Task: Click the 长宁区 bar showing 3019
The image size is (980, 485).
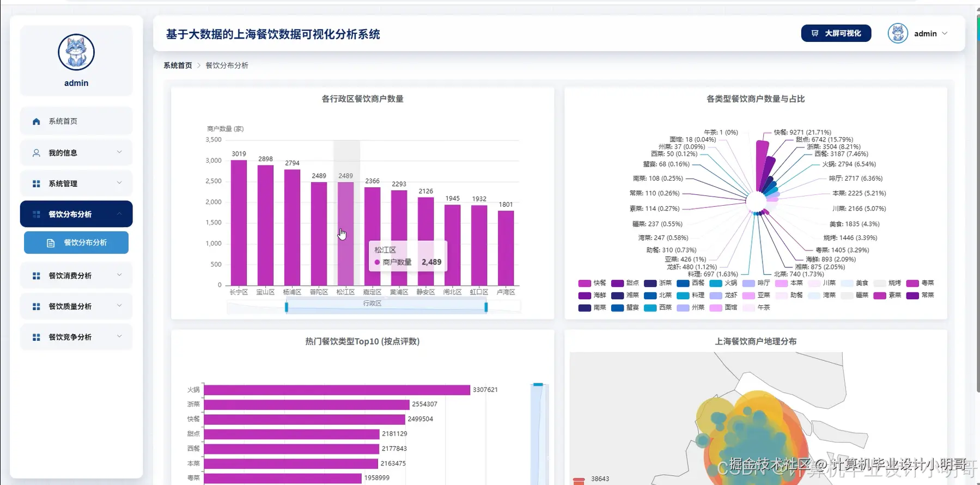Action: [239, 223]
